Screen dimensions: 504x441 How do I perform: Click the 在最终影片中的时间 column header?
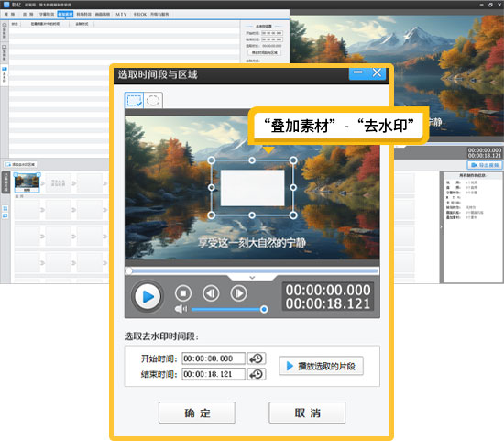point(45,24)
